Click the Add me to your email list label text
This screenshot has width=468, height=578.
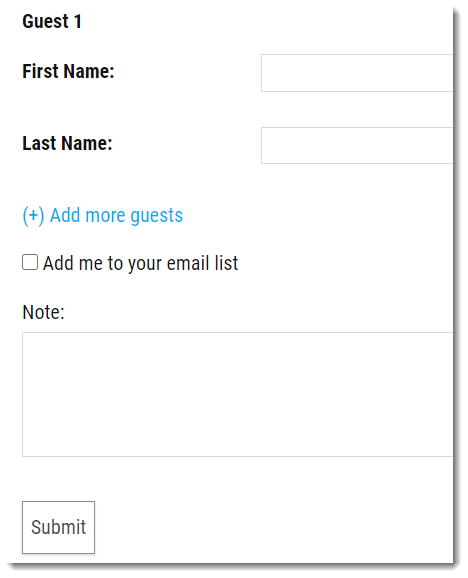140,263
